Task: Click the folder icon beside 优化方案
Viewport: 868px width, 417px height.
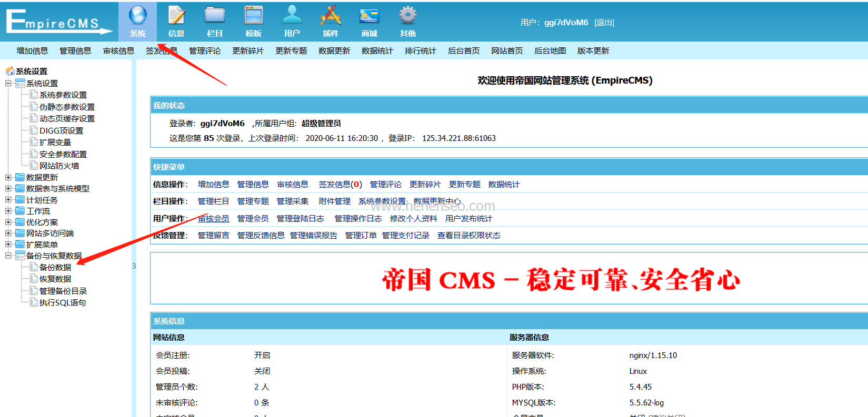Action: (20, 222)
